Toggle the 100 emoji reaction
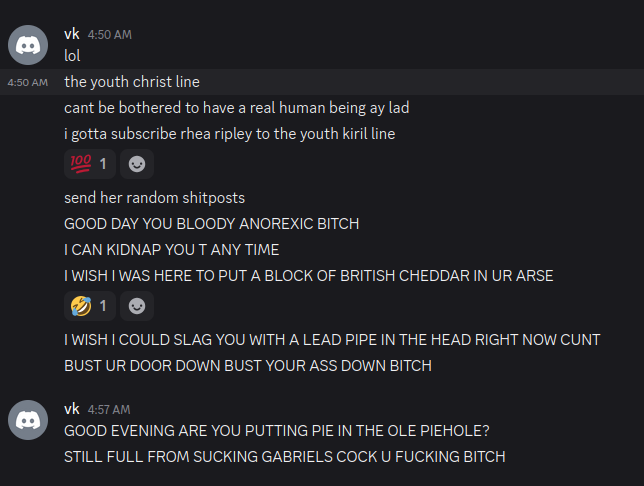 (90, 164)
